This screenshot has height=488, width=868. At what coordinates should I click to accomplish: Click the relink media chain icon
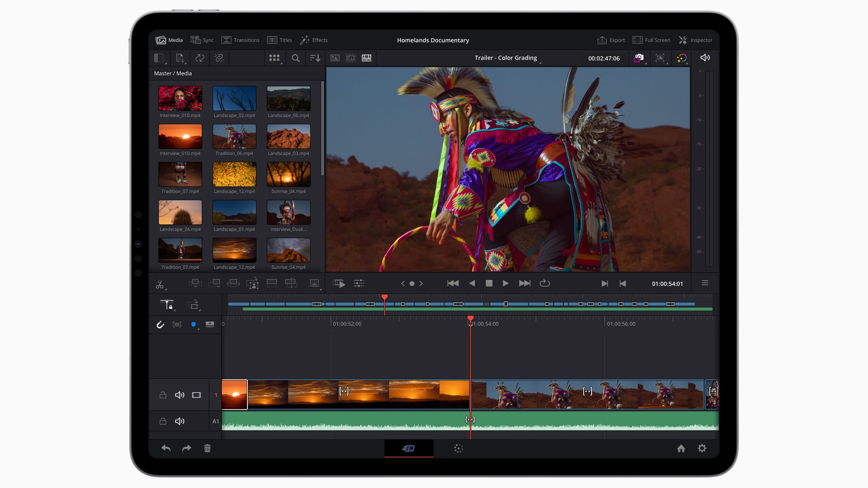[x=219, y=58]
